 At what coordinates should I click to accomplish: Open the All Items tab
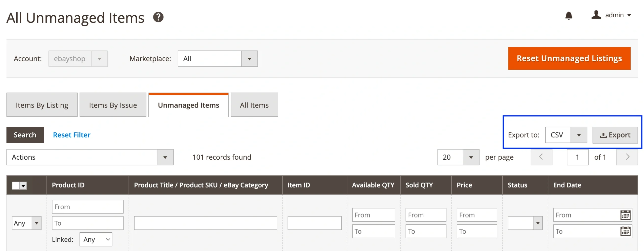254,105
